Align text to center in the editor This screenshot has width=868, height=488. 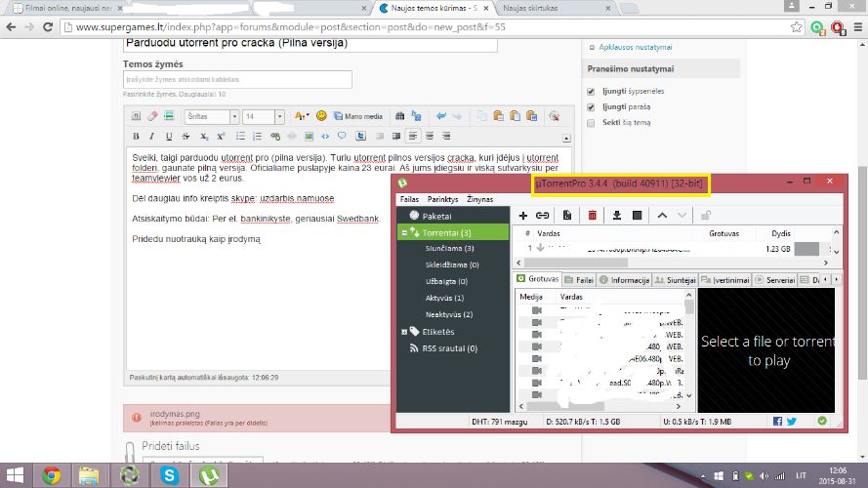click(430, 136)
